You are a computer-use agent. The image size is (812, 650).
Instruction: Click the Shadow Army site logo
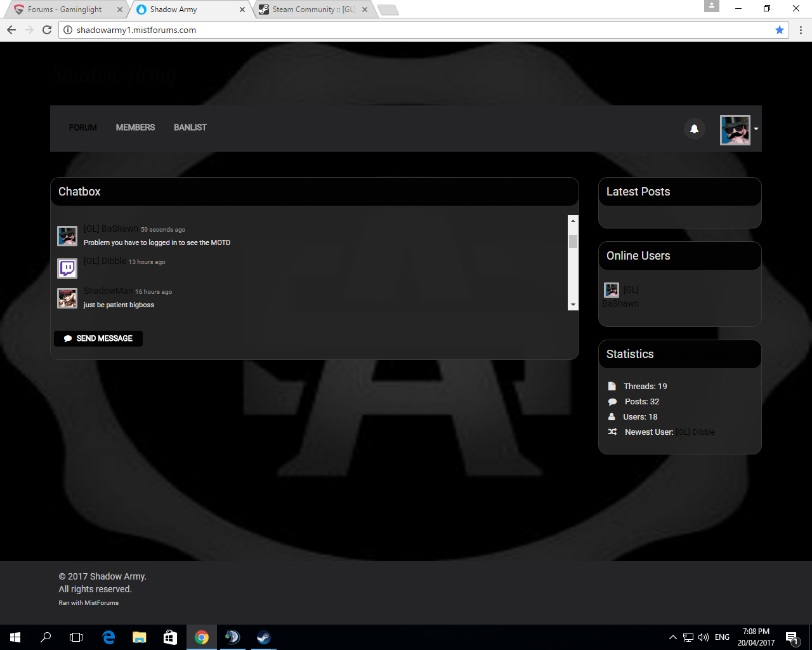pos(114,74)
